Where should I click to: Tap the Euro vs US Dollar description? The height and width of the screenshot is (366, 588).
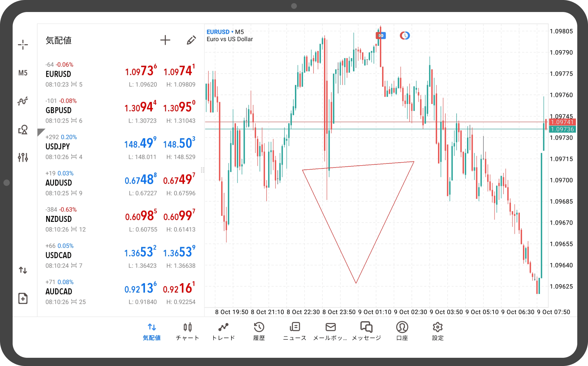pyautogui.click(x=230, y=39)
